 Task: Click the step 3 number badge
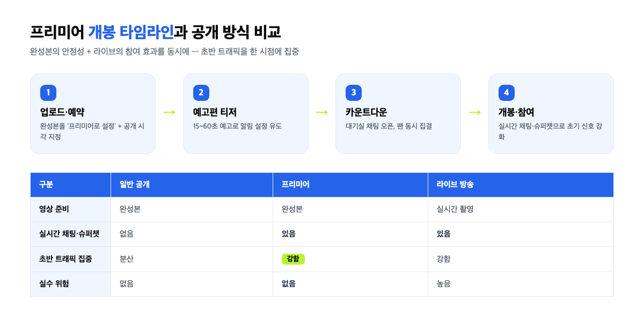354,93
